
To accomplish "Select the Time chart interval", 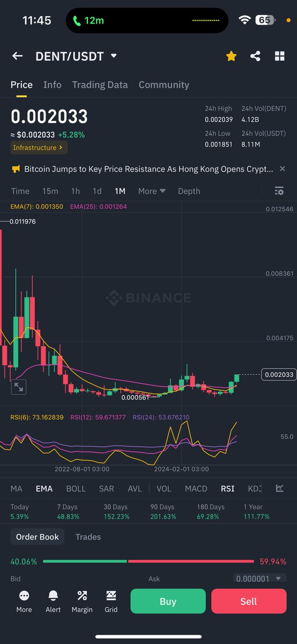I will [20, 191].
